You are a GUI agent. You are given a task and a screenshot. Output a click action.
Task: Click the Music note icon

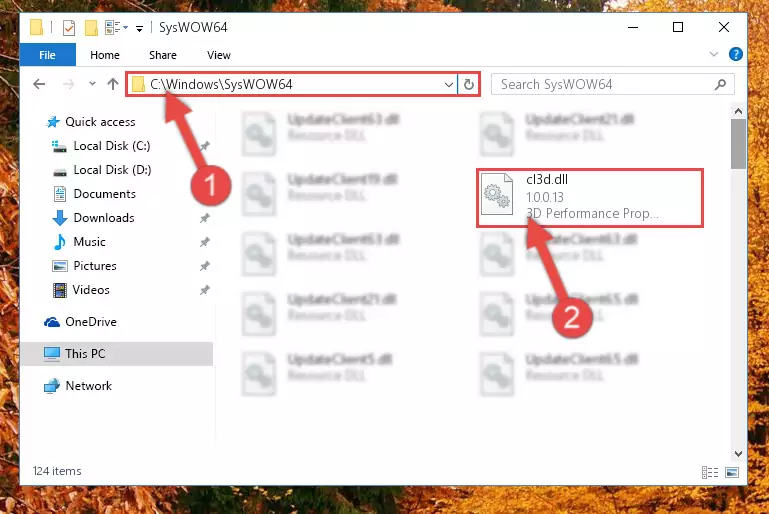point(60,242)
